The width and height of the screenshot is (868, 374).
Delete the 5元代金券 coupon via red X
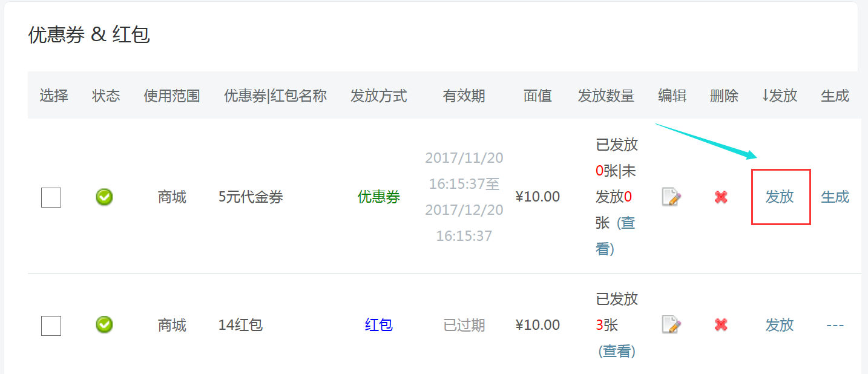(x=721, y=197)
